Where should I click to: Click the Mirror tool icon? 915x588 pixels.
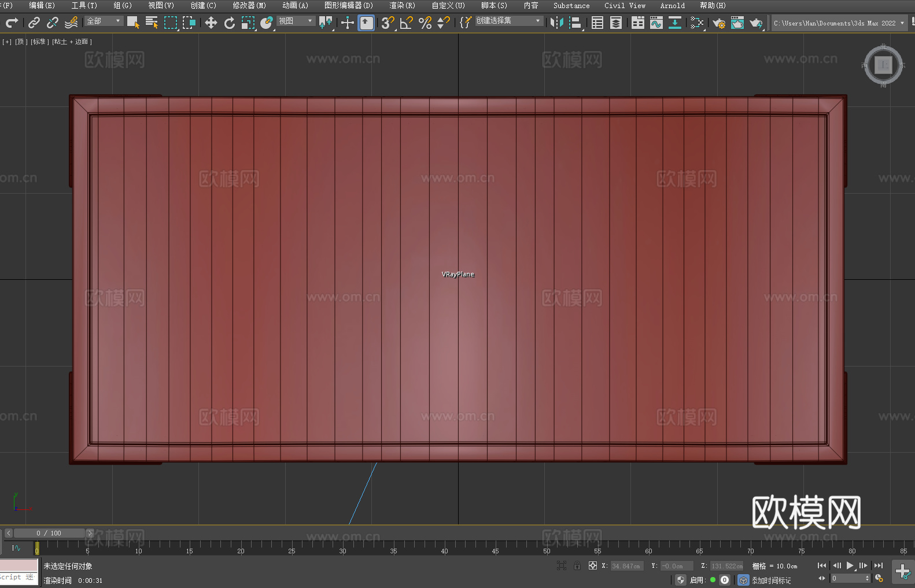click(556, 23)
